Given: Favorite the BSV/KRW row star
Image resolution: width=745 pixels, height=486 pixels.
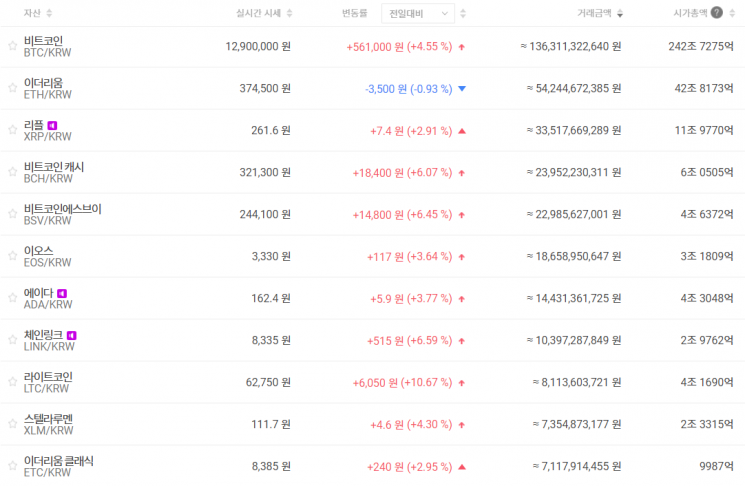Looking at the screenshot, I should [12, 214].
